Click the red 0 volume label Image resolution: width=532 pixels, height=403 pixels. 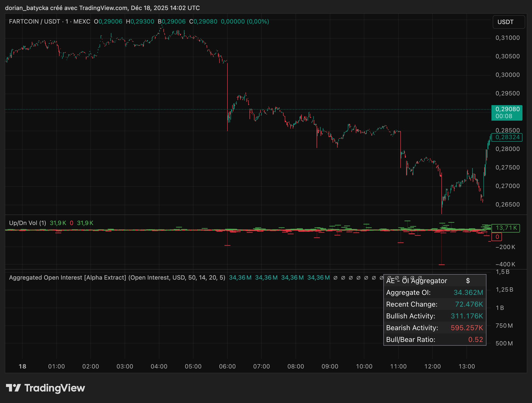pos(497,237)
